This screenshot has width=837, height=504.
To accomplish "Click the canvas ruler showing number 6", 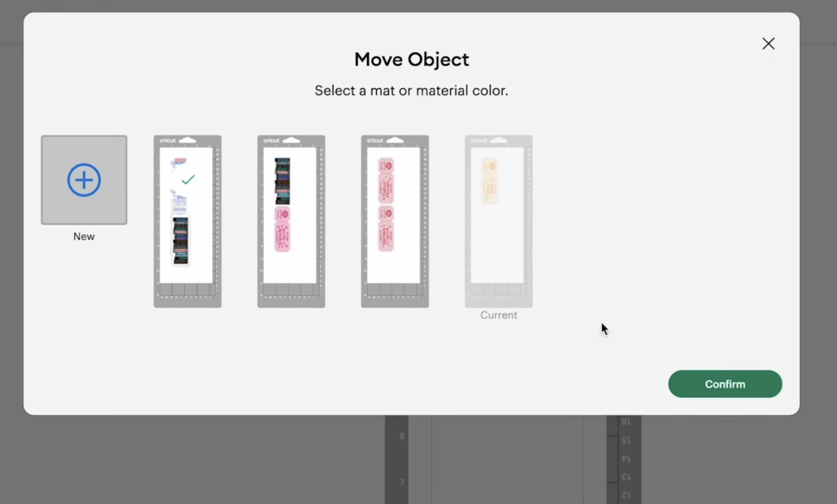I will coord(401,436).
